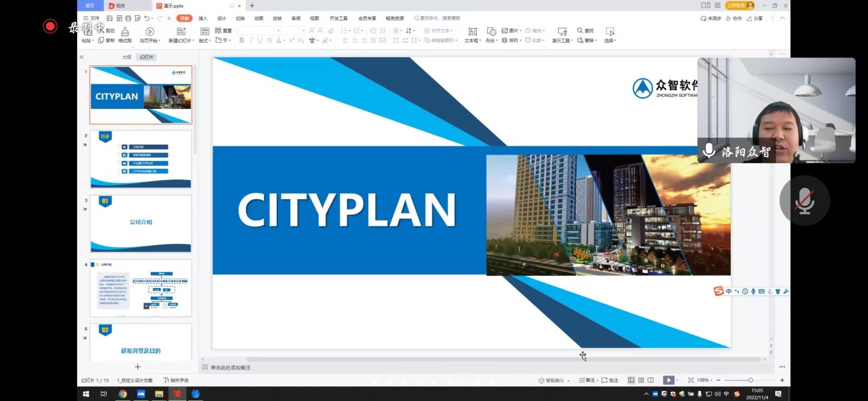This screenshot has height=401, width=868.
Task: Toggle Strikethrough formatting
Action: click(x=269, y=40)
